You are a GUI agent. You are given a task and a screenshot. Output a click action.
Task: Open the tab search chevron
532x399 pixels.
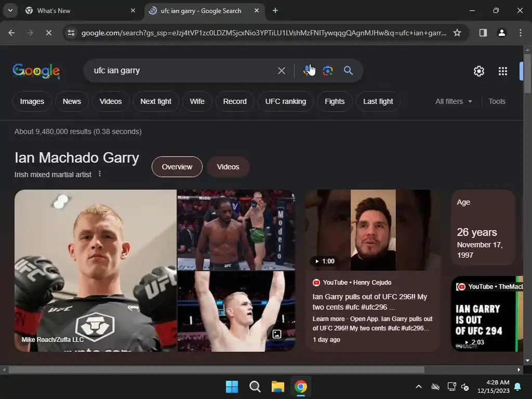(10, 10)
